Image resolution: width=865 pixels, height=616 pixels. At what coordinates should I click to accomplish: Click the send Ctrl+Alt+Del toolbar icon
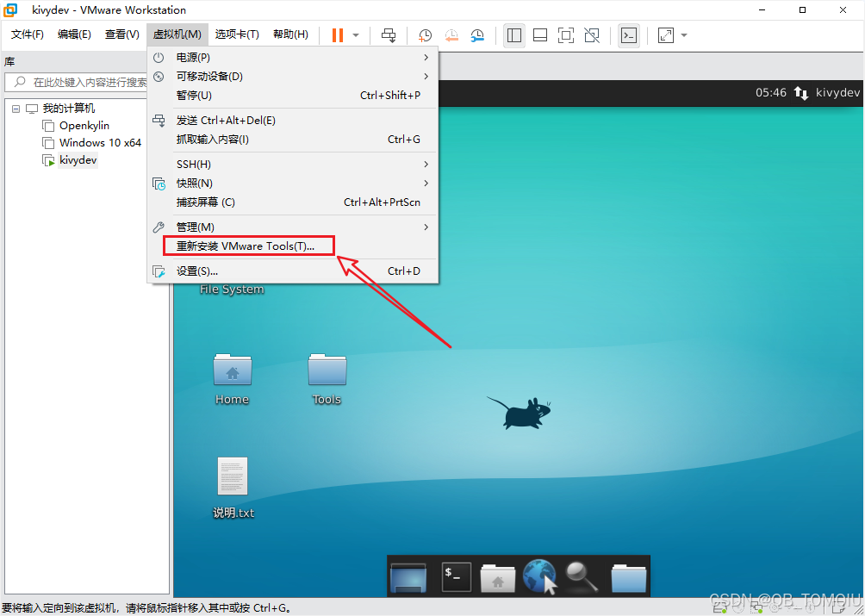(389, 35)
